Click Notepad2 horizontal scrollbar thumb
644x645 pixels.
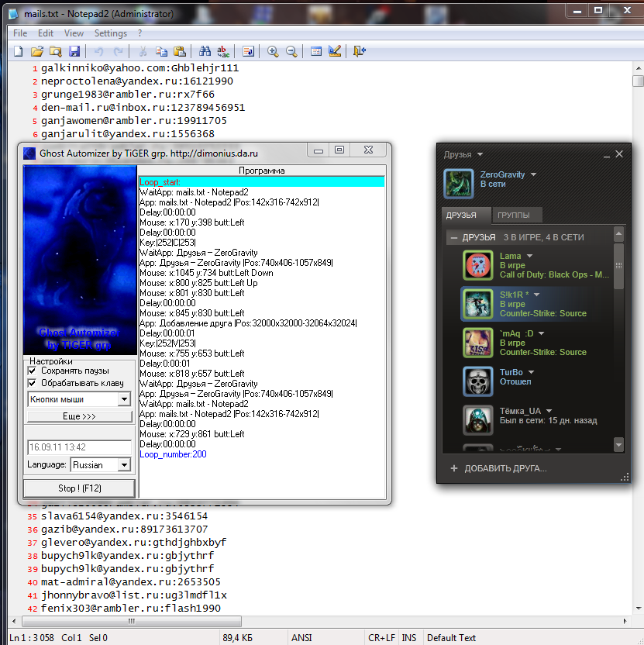tap(132, 621)
